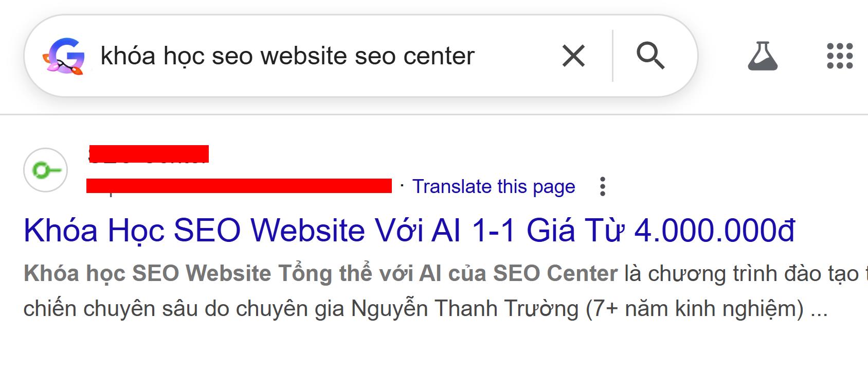Open the "Khóa Học SEO Website Với AI" result

tap(409, 230)
